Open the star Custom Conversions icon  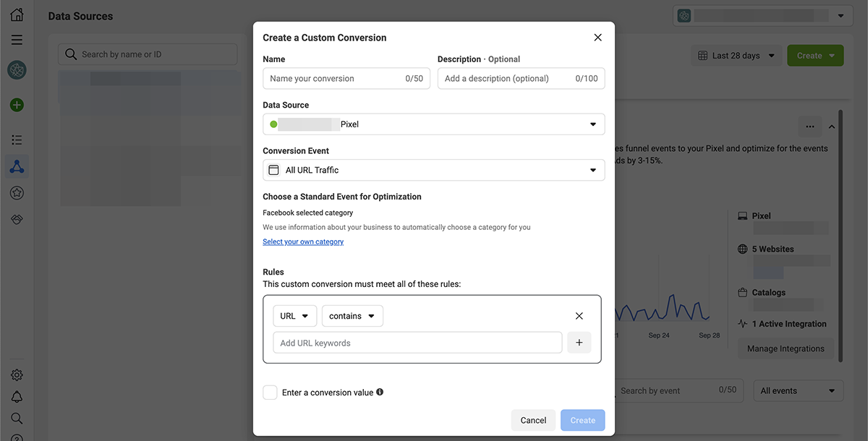[x=17, y=192]
